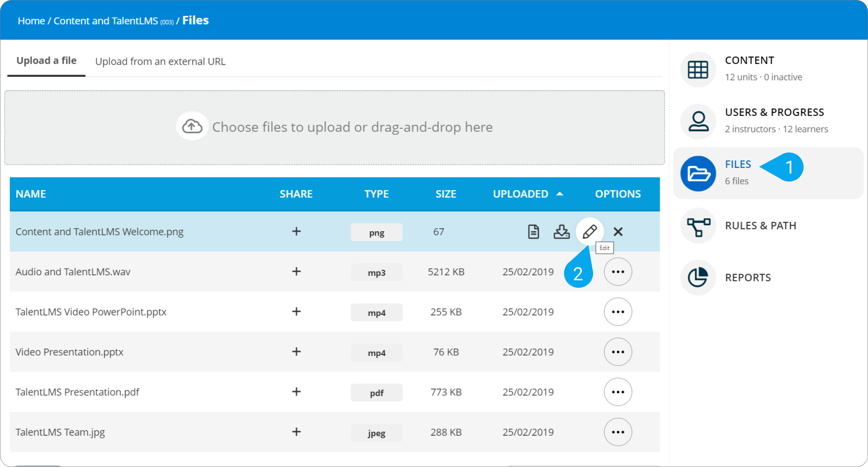Open the Reports pie chart icon
868x467 pixels.
click(x=698, y=278)
